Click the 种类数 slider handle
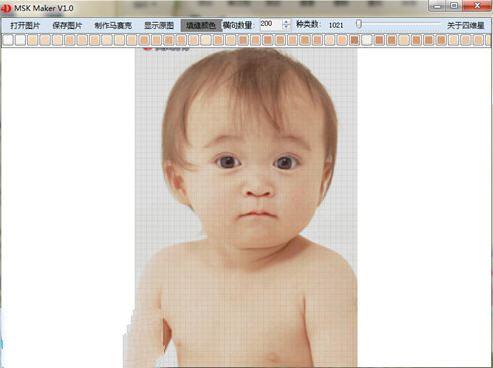The height and width of the screenshot is (368, 493). (x=359, y=24)
